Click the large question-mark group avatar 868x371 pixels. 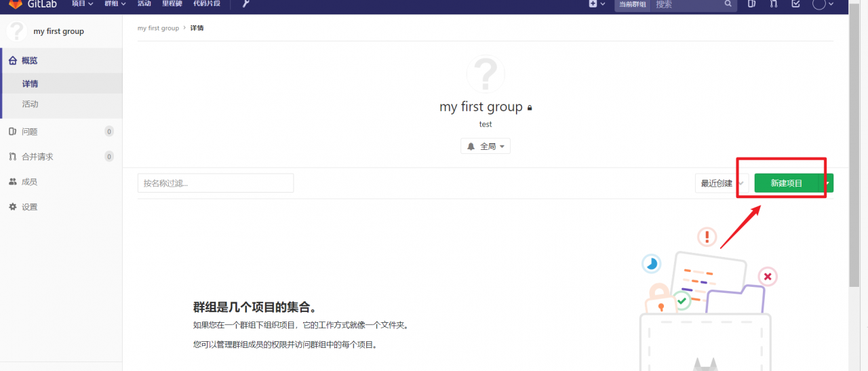[x=486, y=73]
